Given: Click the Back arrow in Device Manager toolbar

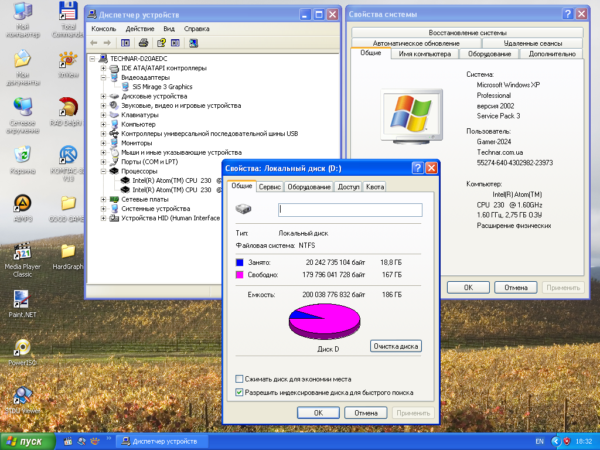Looking at the screenshot, I should [x=94, y=43].
